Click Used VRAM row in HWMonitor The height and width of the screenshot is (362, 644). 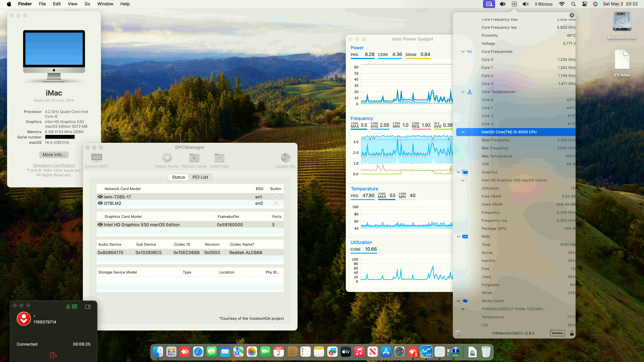tap(516, 204)
